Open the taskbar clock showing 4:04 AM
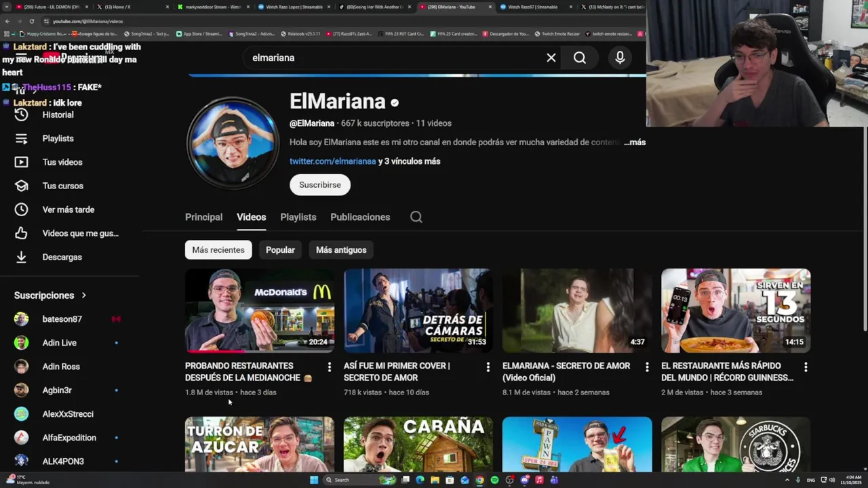This screenshot has height=488, width=868. [851, 480]
